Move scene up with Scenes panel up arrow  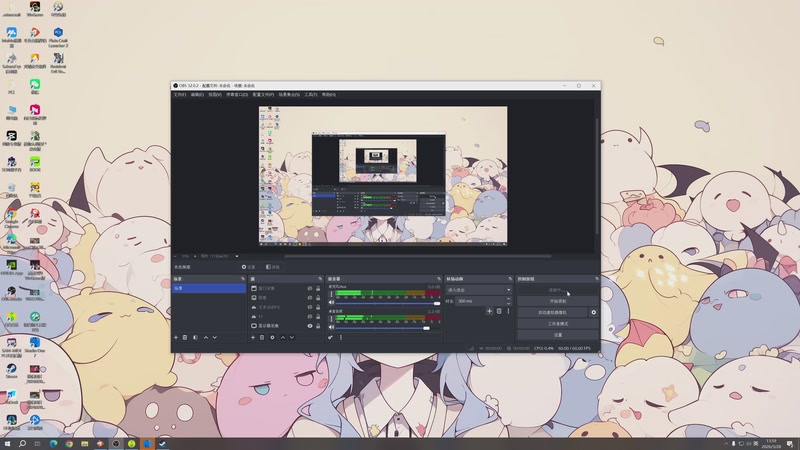coord(206,337)
